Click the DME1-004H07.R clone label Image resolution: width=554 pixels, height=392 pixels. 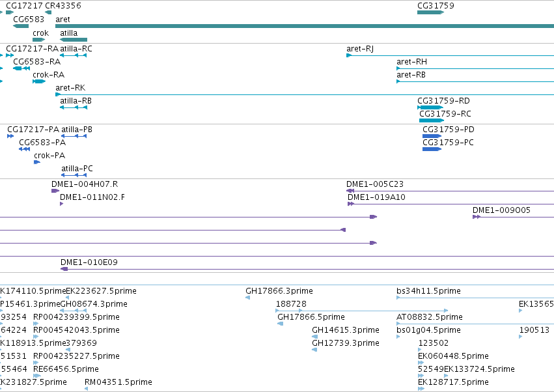[85, 184]
